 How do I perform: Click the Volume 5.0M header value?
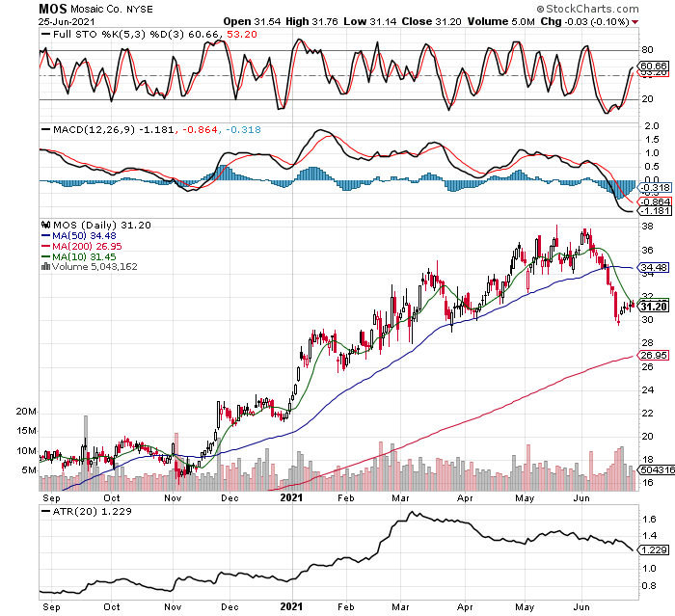501,21
